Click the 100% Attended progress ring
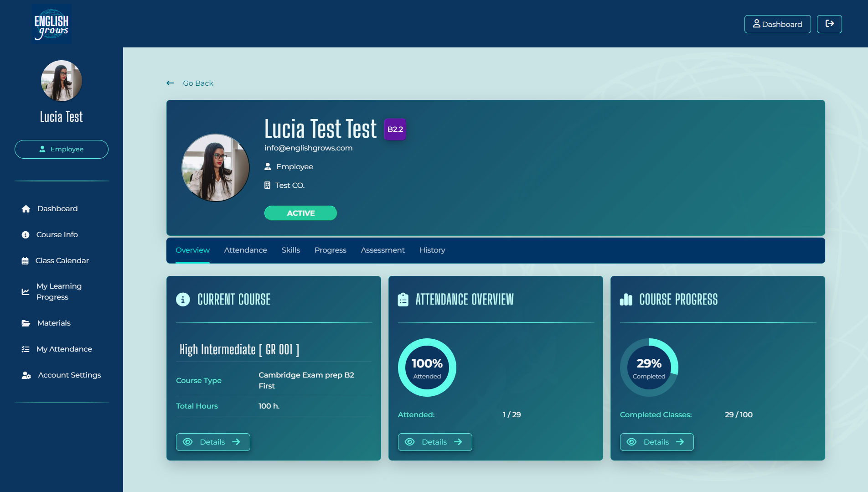868x492 pixels. (x=427, y=368)
